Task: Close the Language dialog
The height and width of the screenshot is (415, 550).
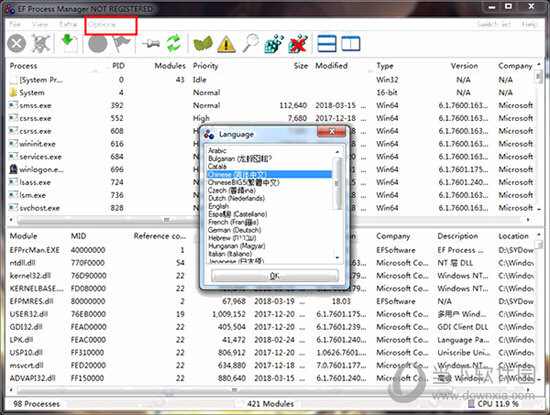Action: pos(331,132)
